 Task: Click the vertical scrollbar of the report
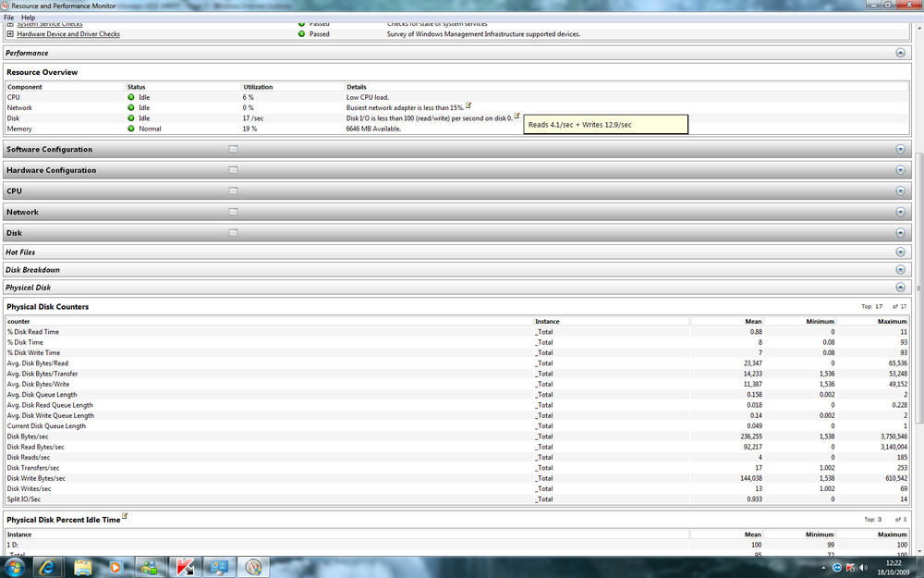point(919,288)
